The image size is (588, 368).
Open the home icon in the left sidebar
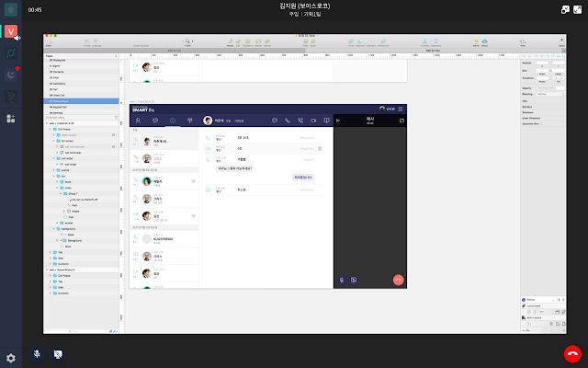[x=11, y=9]
